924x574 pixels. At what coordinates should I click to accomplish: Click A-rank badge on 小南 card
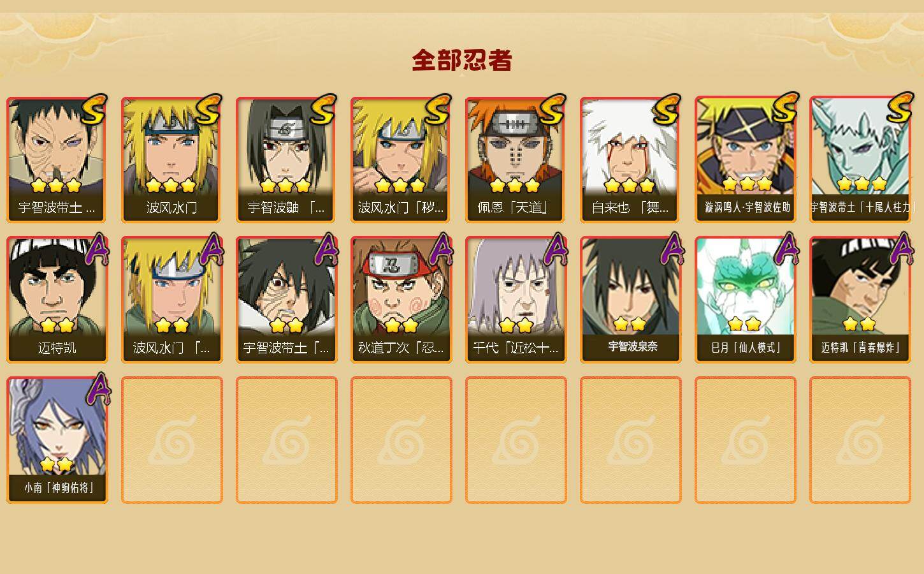coord(97,389)
